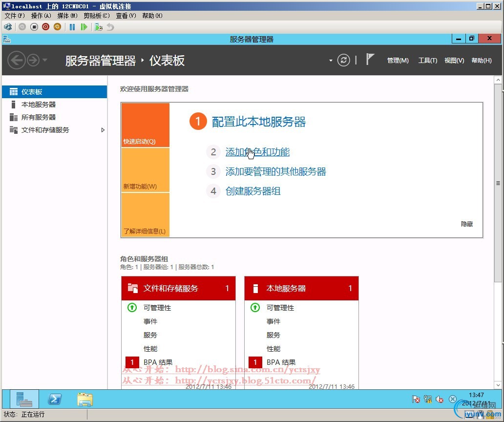Viewport: 504px width, 422px height.
Task: Click the Revert undo arrow icon
Action: [110, 27]
